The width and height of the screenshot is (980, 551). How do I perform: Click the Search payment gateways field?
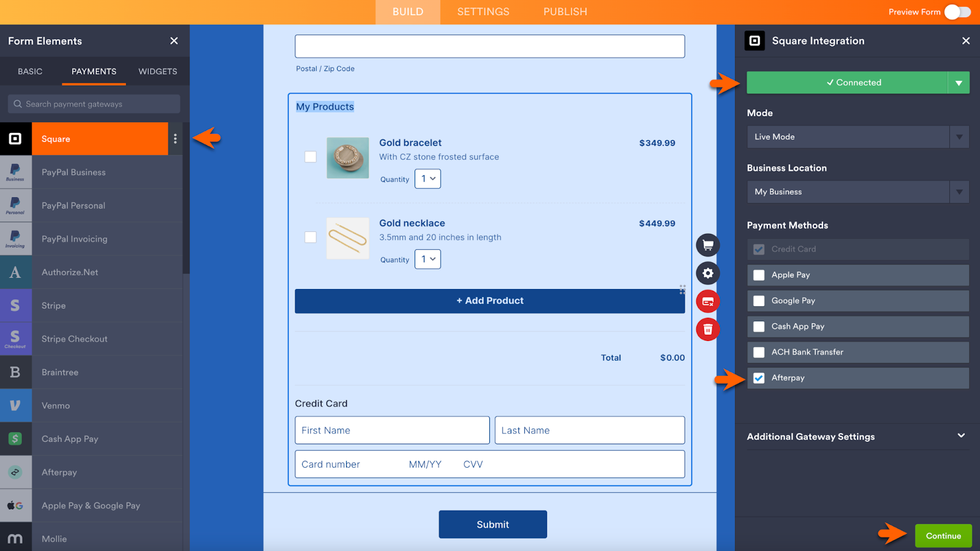94,104
